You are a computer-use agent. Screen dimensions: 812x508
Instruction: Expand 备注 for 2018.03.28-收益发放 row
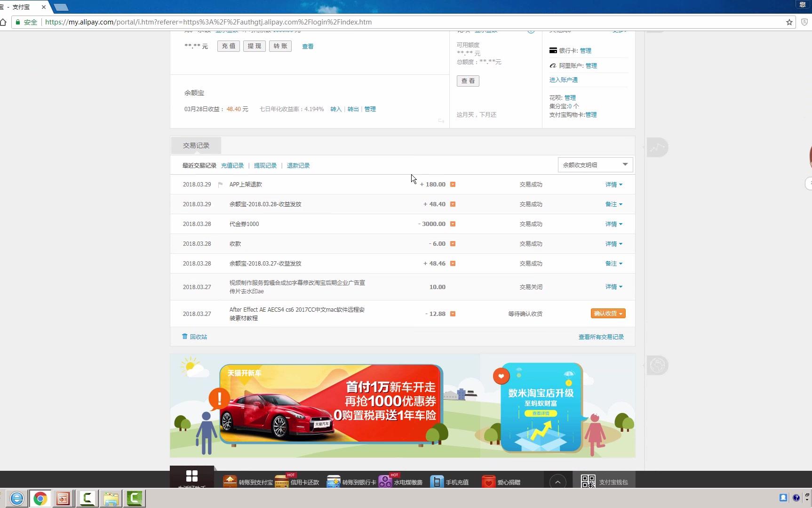click(x=613, y=204)
